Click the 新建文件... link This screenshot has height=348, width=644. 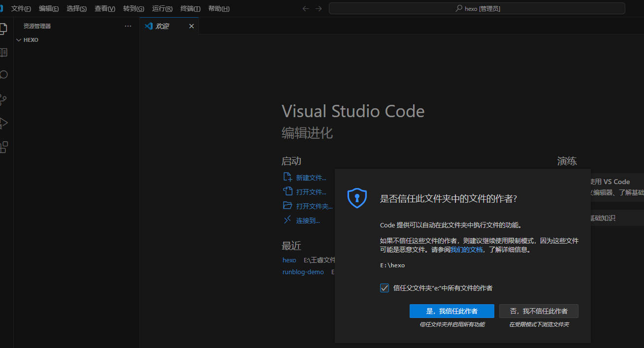click(311, 178)
